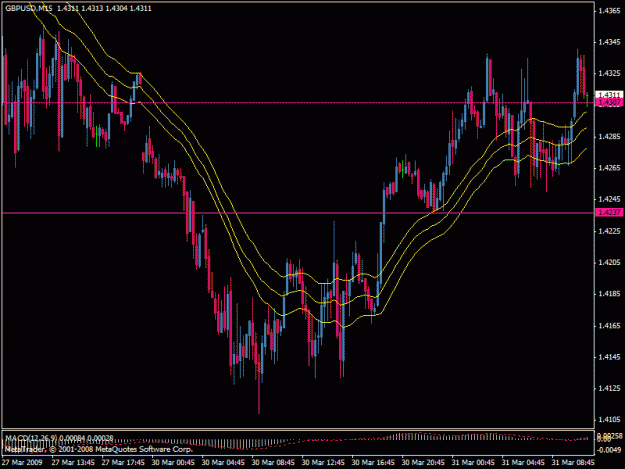Click the 1.4105 price scale value

pos(609,420)
